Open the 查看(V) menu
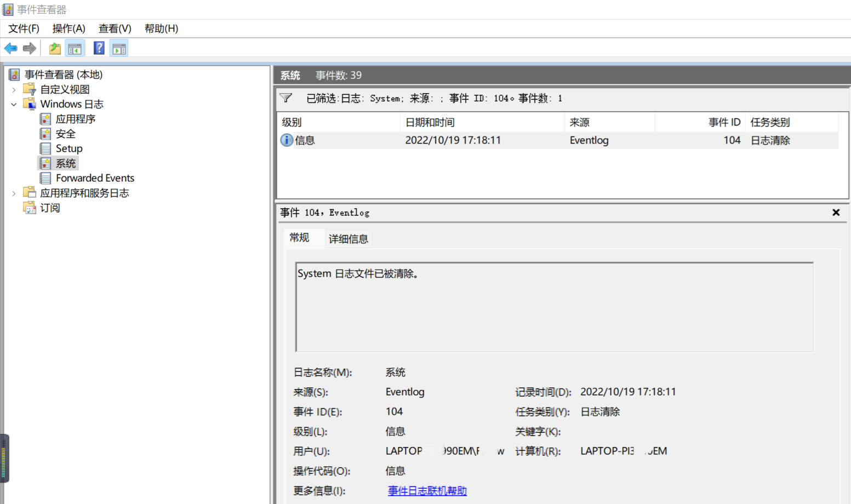This screenshot has height=504, width=851. [114, 28]
